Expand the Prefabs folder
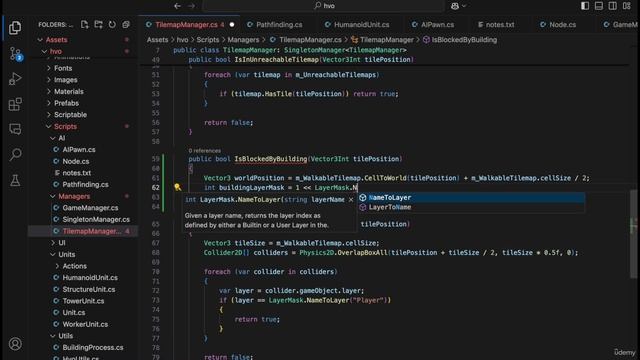The image size is (640, 360). pos(49,103)
